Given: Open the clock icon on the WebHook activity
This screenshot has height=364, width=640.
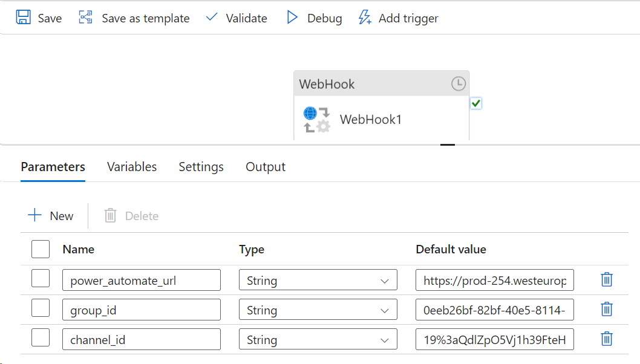Looking at the screenshot, I should 458,84.
